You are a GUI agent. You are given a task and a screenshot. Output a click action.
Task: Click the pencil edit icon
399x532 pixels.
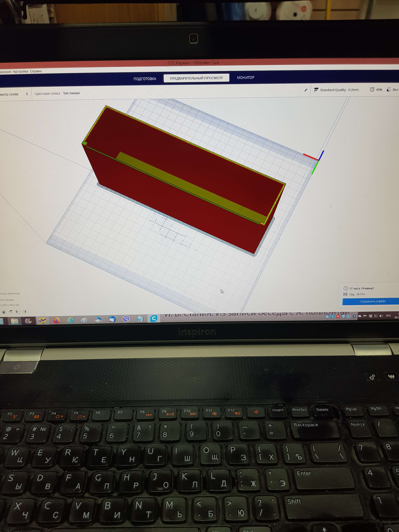click(306, 90)
